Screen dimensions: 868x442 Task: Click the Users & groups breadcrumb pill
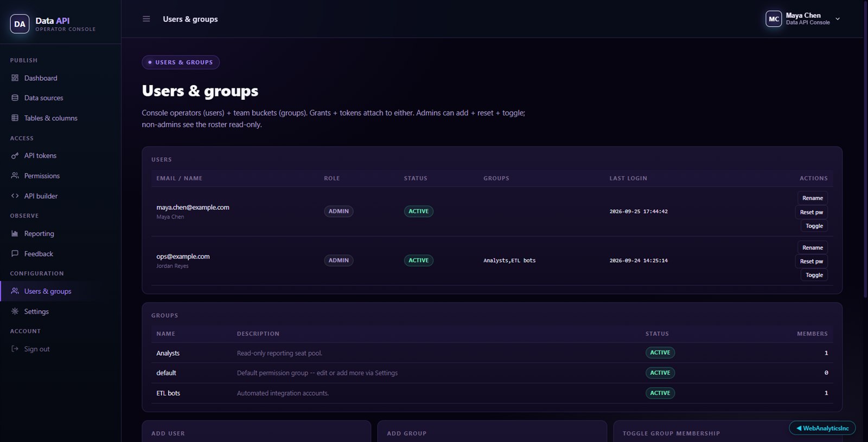pos(181,62)
